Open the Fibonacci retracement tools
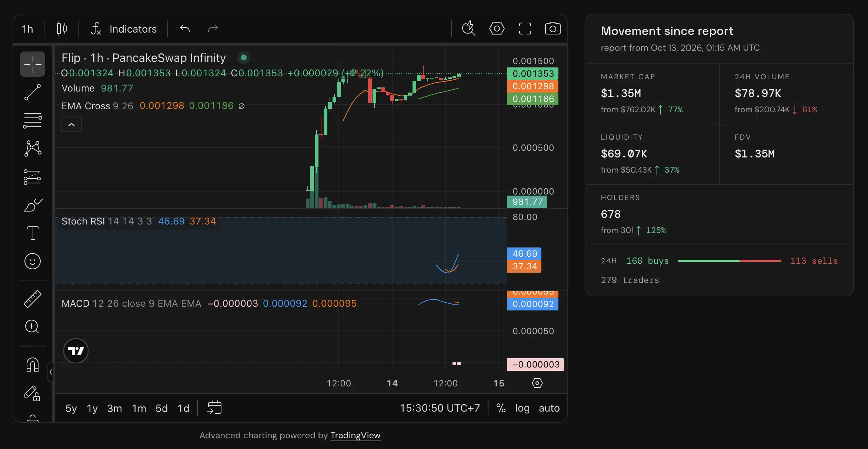The width and height of the screenshot is (868, 449). [x=33, y=120]
